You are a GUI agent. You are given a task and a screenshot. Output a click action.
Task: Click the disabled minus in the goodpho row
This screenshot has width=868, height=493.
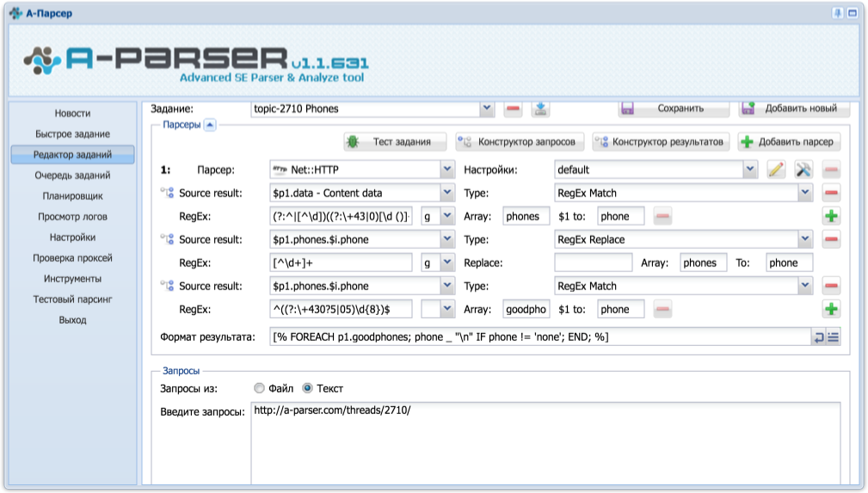pos(662,309)
